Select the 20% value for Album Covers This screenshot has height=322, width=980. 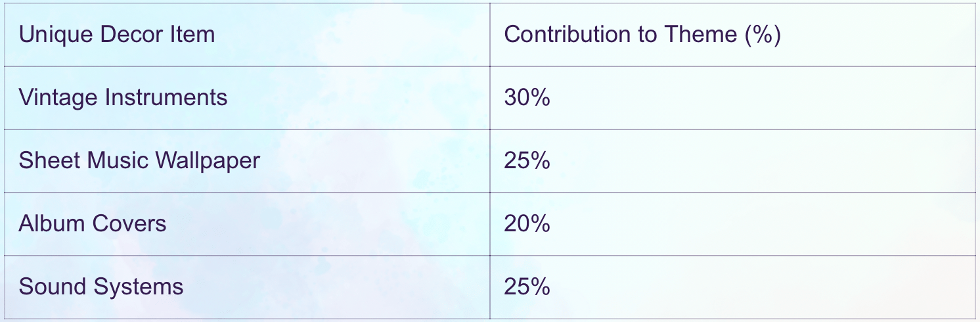527,224
